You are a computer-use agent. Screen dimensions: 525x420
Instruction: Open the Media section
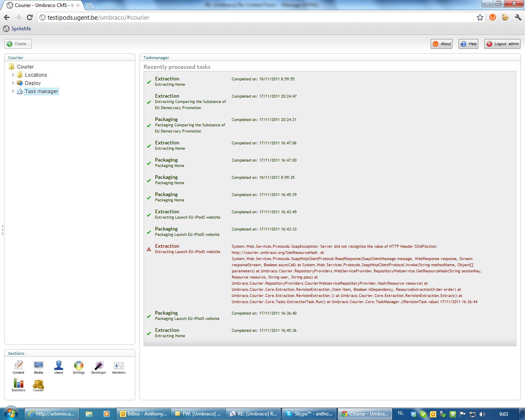(39, 367)
